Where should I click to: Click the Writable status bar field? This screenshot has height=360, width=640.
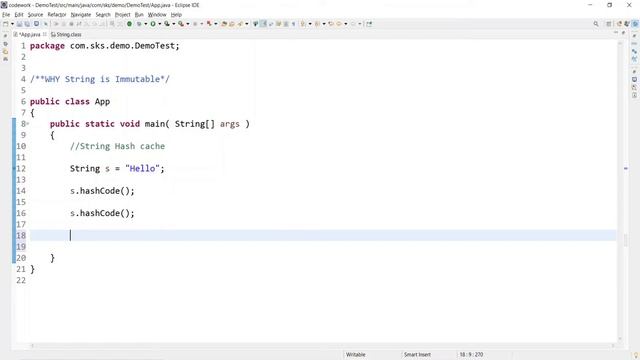click(356, 354)
